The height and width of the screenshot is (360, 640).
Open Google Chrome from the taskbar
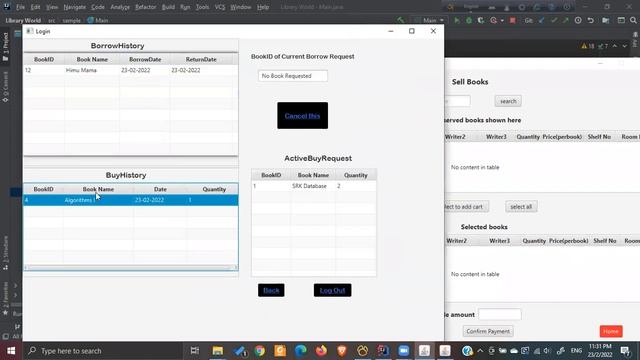(260, 351)
